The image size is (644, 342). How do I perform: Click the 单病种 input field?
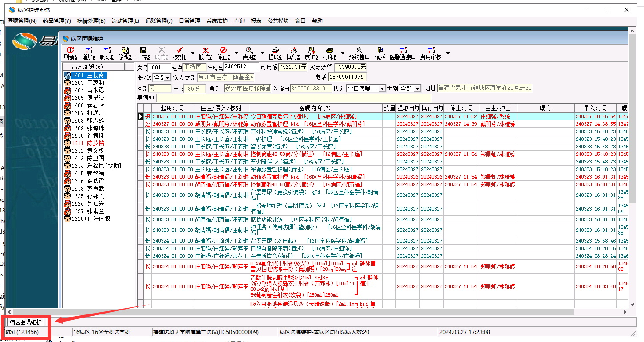[293, 98]
